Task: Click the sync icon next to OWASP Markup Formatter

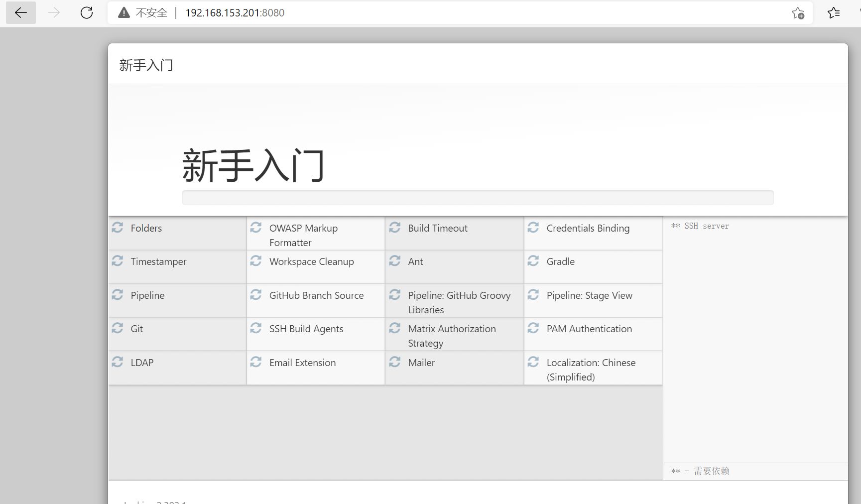Action: pos(256,228)
